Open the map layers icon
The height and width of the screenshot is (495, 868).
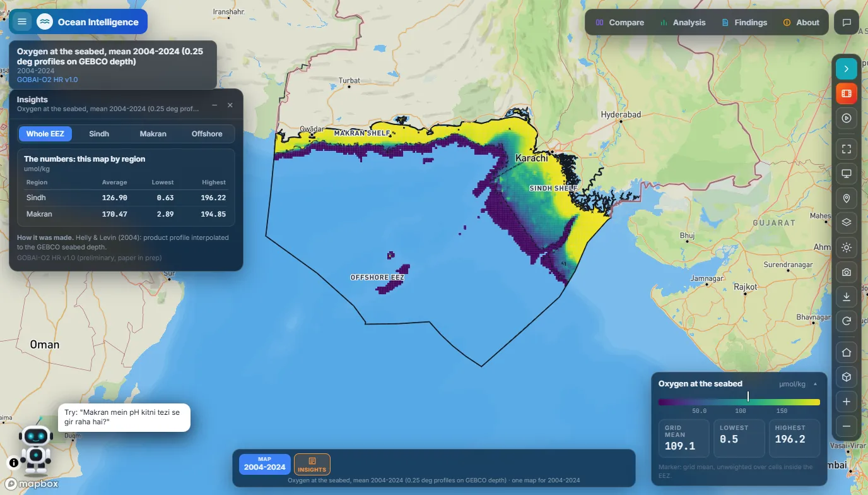coord(847,222)
